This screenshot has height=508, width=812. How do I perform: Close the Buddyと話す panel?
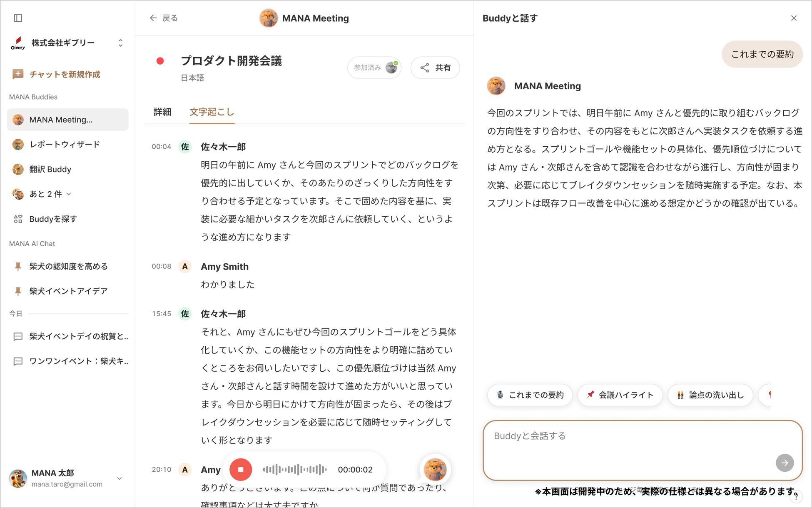coord(794,18)
